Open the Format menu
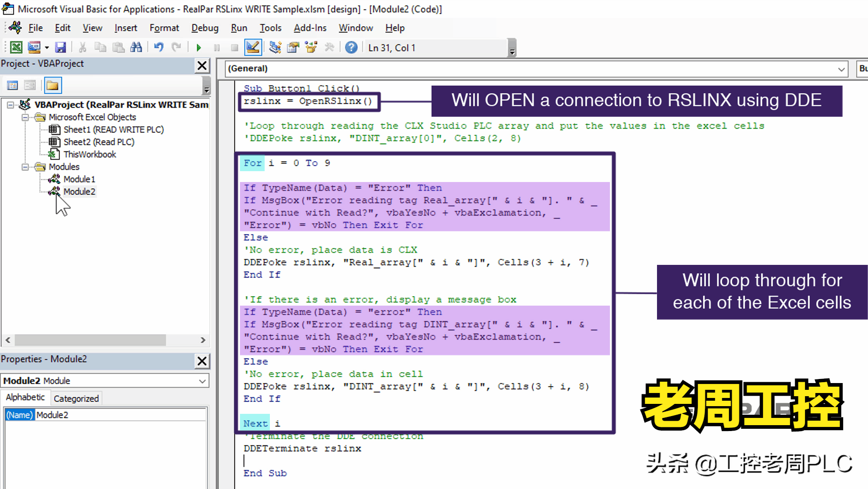868x489 pixels. click(164, 28)
